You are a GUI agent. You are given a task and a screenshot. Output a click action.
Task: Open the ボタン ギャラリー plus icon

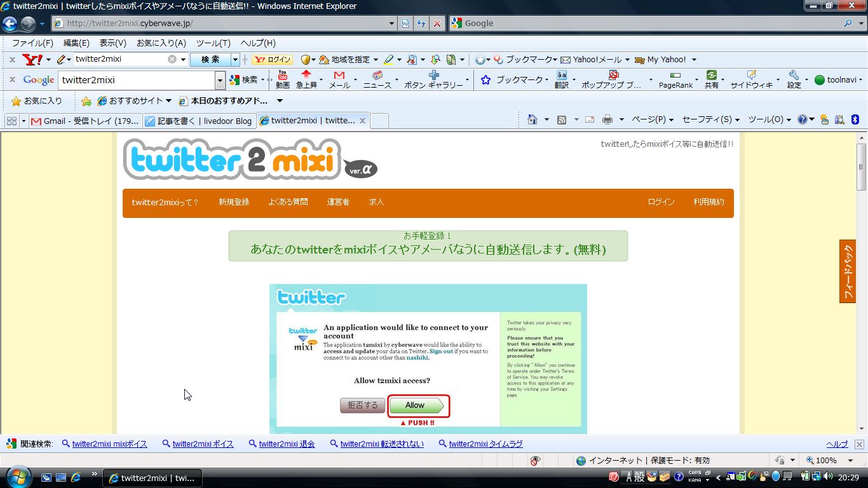point(434,79)
